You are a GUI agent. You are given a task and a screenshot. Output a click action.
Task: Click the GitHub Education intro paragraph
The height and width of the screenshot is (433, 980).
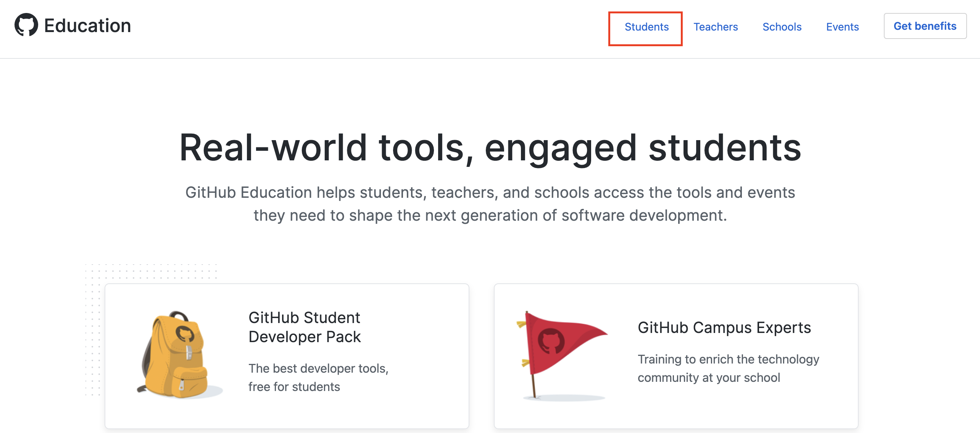coord(490,204)
